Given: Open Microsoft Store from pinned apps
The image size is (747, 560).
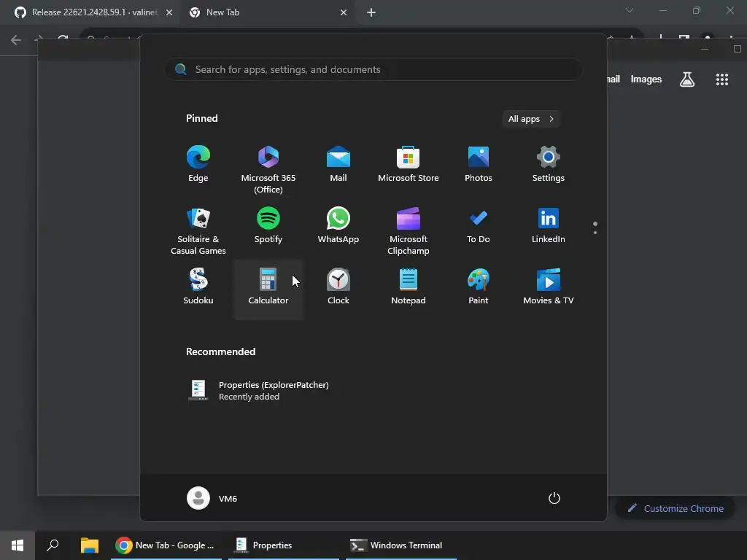Looking at the screenshot, I should point(409,164).
